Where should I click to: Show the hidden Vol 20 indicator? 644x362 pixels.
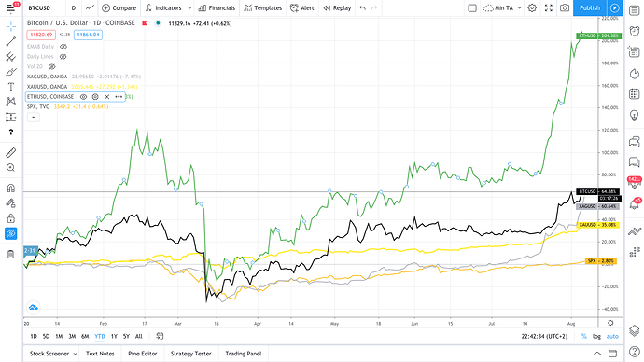pos(51,66)
